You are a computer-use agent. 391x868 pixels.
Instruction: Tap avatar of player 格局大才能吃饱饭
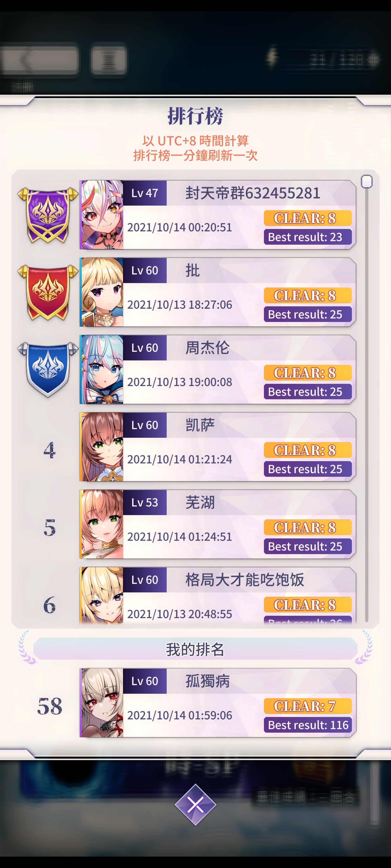coord(102,595)
